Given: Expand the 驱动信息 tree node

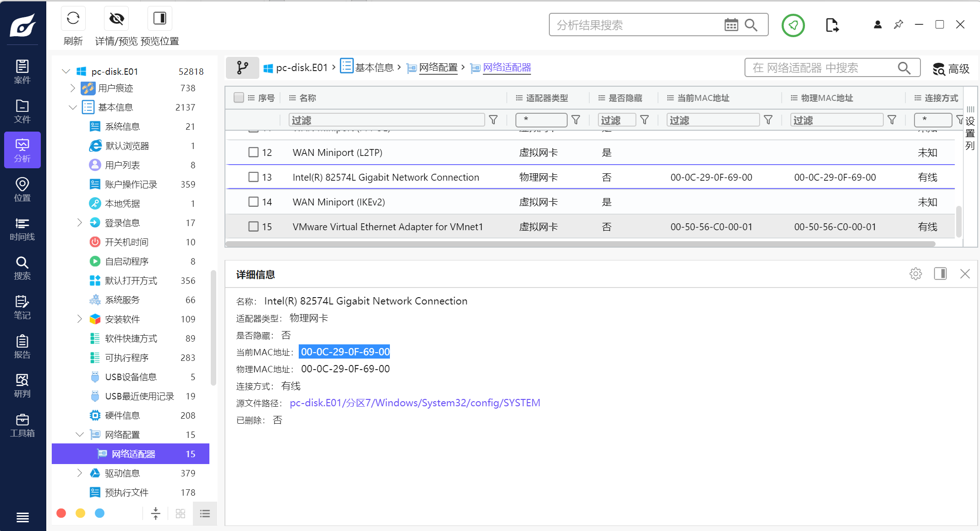Looking at the screenshot, I should (79, 473).
